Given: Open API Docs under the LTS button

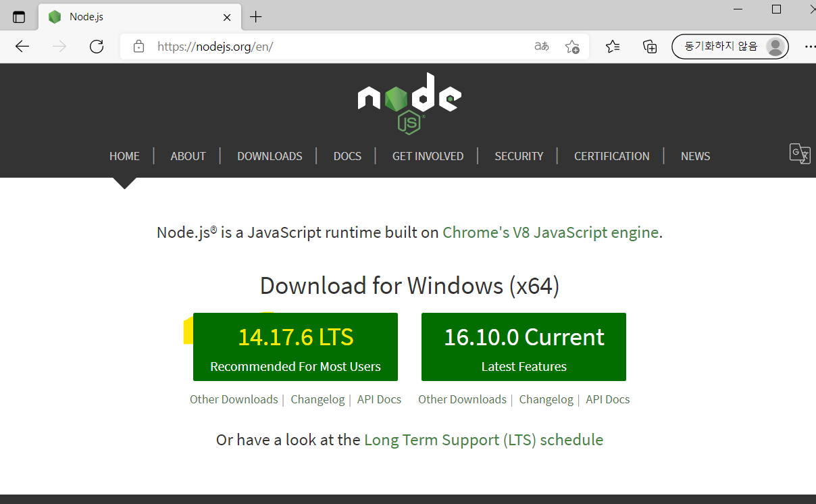Looking at the screenshot, I should click(x=379, y=399).
